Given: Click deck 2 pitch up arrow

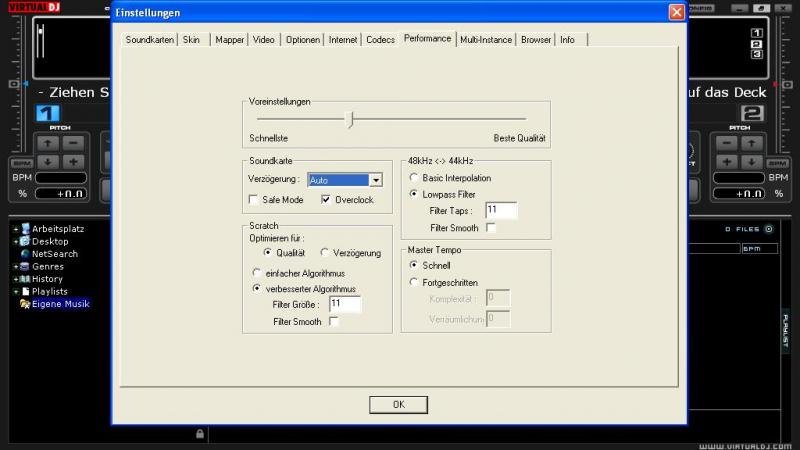Looking at the screenshot, I should [752, 144].
